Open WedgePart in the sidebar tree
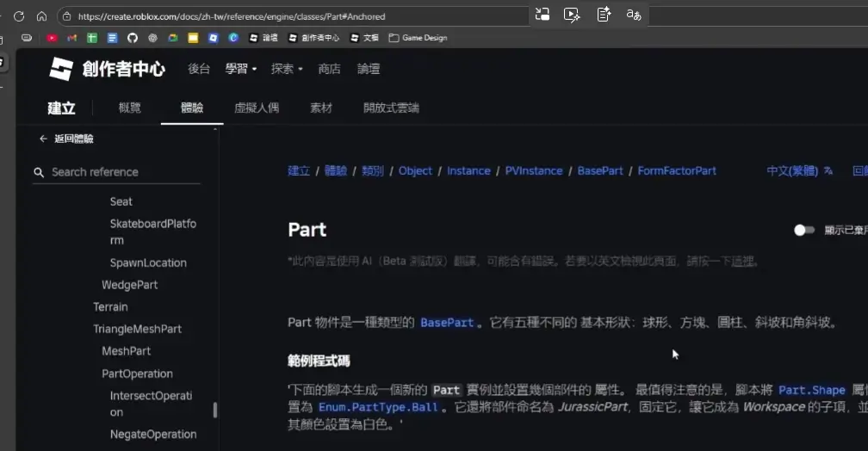This screenshot has height=451, width=868. tap(129, 285)
